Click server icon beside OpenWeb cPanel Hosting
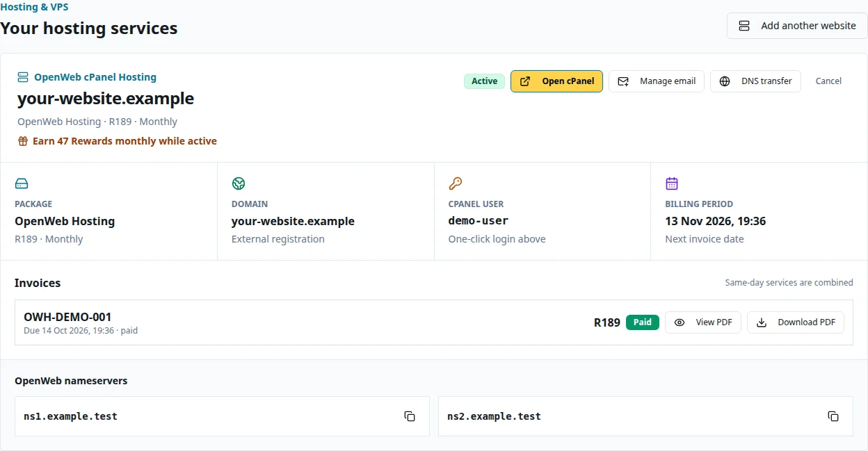Image resolution: width=868 pixels, height=451 pixels. pos(23,77)
